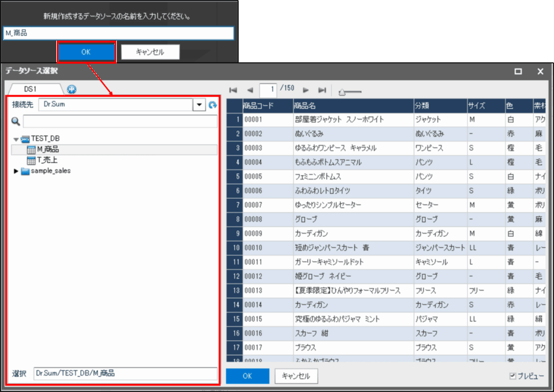The image size is (554, 392).
Task: Jump to the last preview page
Action: click(322, 90)
